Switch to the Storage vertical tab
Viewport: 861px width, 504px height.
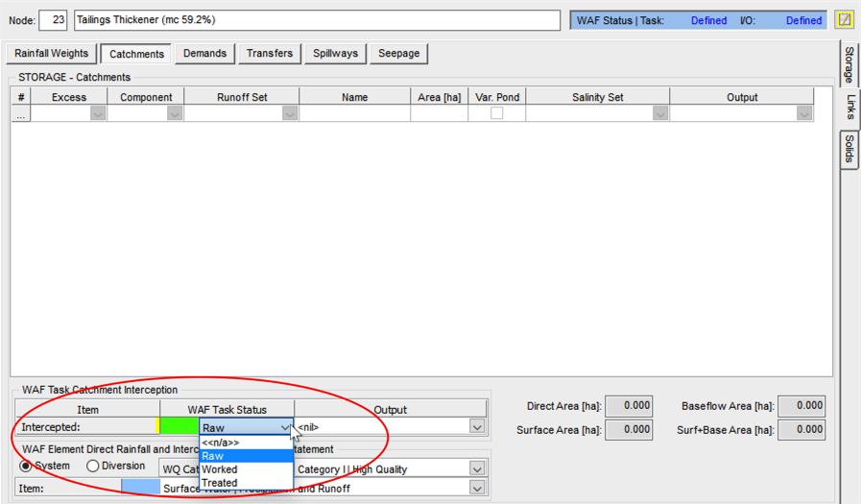point(849,65)
